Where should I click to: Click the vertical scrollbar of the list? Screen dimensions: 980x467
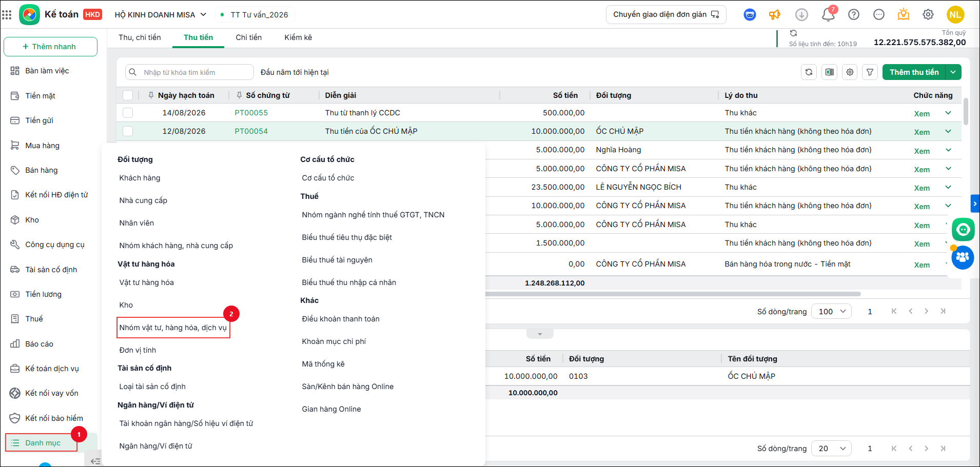coord(966,112)
